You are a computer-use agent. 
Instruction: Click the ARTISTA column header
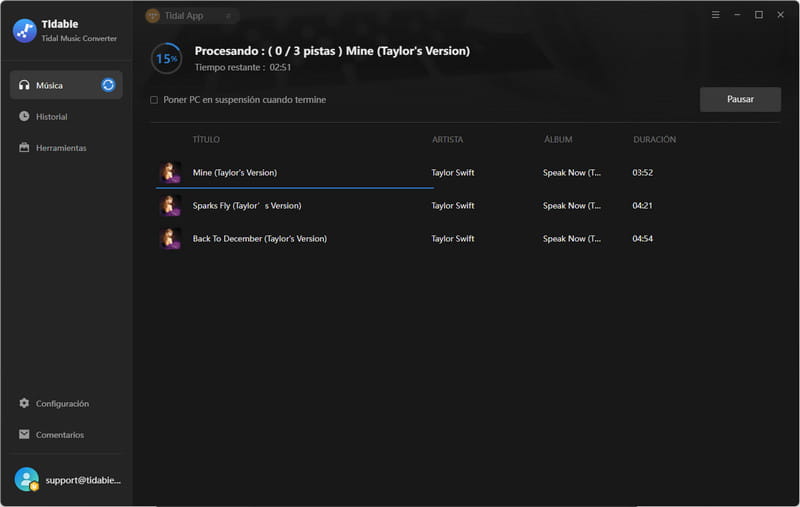[x=447, y=140]
